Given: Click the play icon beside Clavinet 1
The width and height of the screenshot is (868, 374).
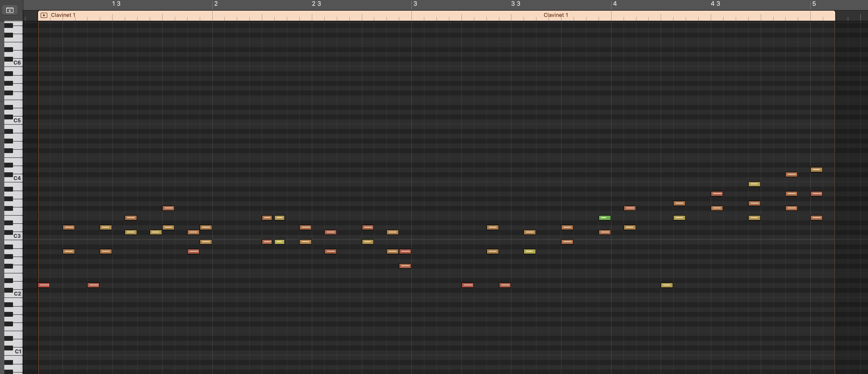Looking at the screenshot, I should 44,15.
